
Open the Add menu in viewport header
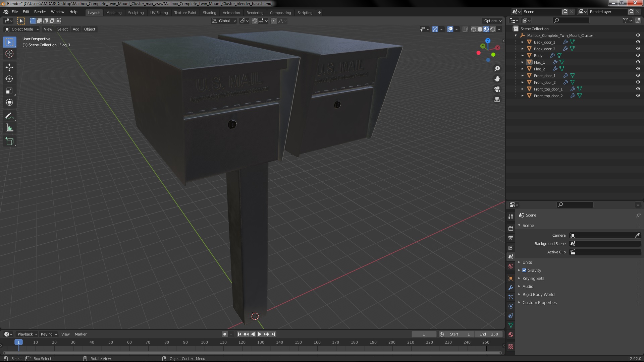[x=76, y=29]
